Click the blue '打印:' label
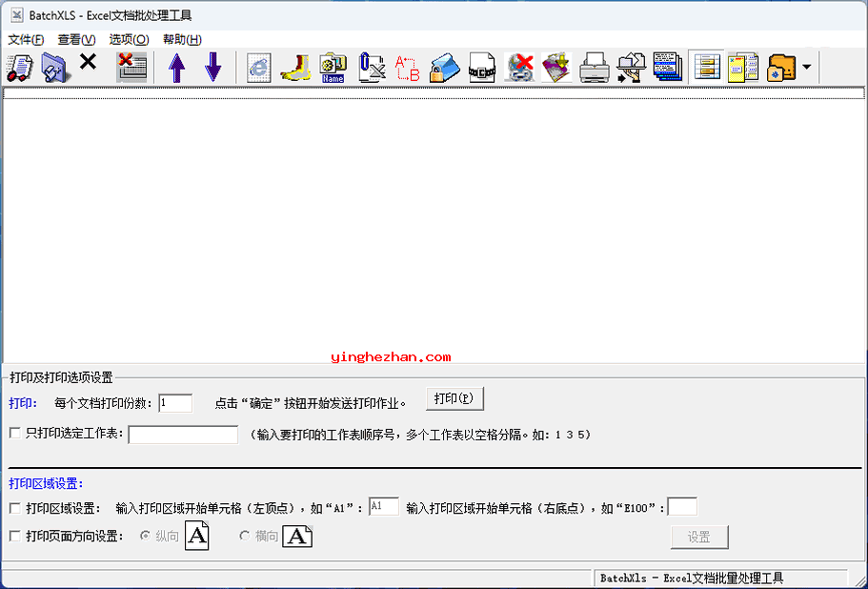This screenshot has height=589, width=868. coord(23,403)
